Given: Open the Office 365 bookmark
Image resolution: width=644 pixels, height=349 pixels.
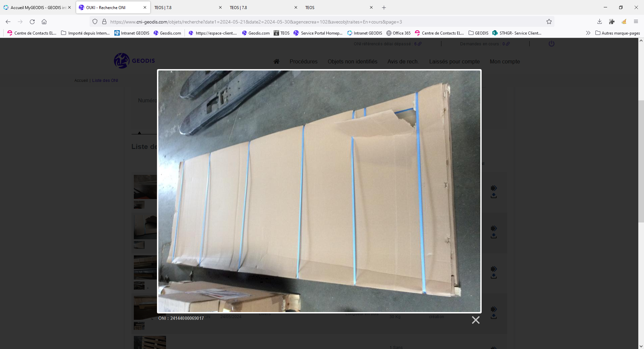Looking at the screenshot, I should click(398, 33).
